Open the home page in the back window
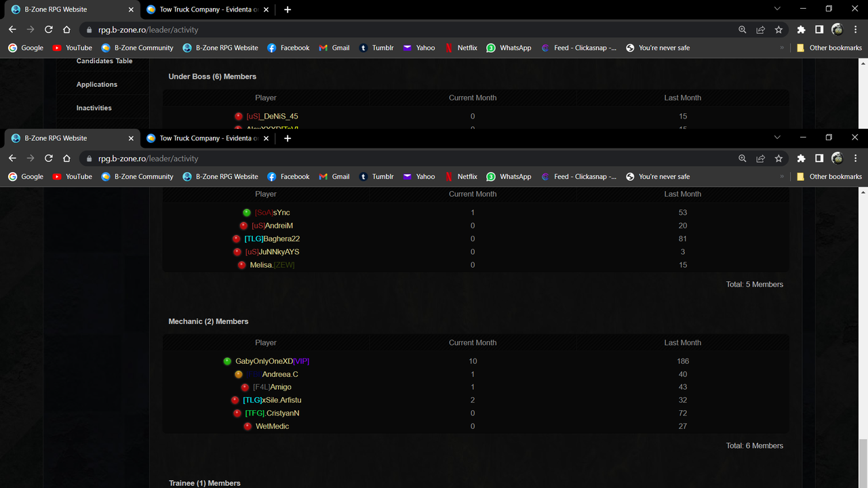The image size is (868, 488). [66, 30]
